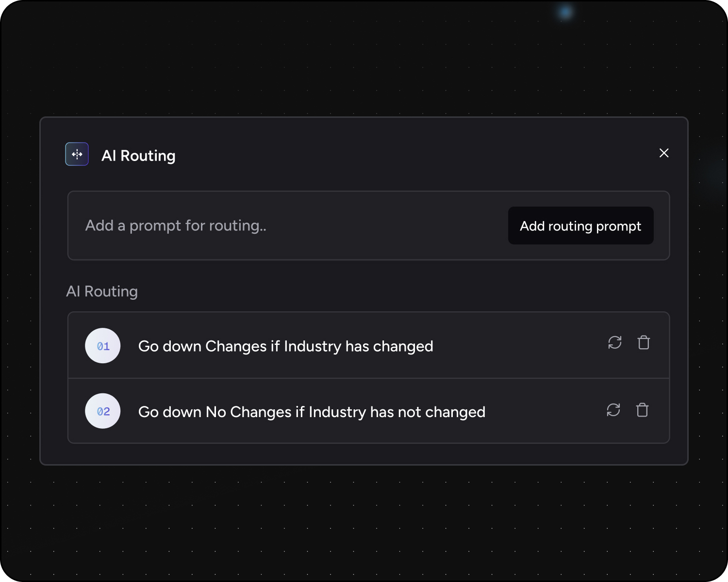This screenshot has width=728, height=582.
Task: Delete the Industry has changed rule
Action: [x=644, y=342]
